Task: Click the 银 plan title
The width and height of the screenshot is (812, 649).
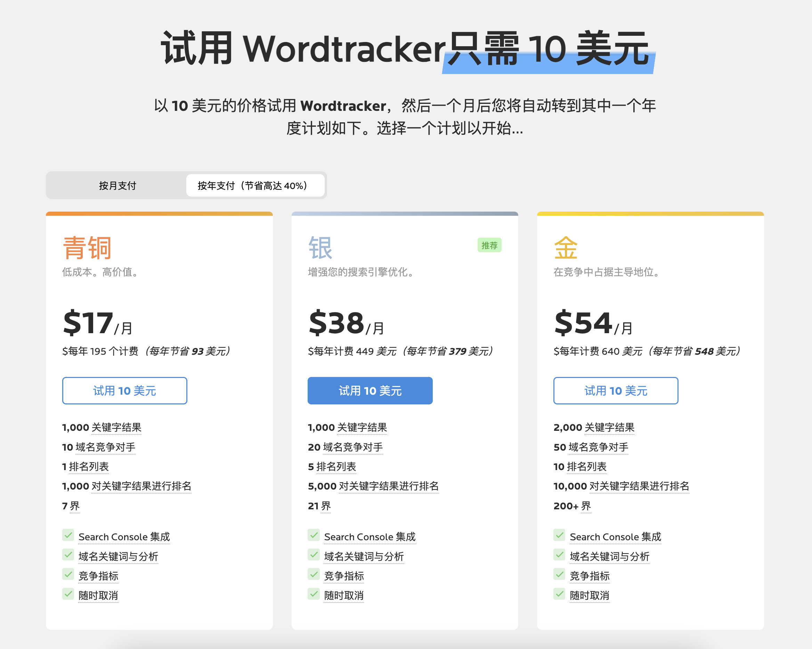Action: 320,248
